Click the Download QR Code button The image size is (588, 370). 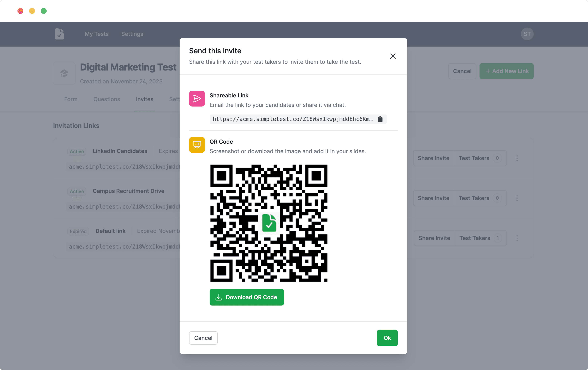[x=246, y=297]
